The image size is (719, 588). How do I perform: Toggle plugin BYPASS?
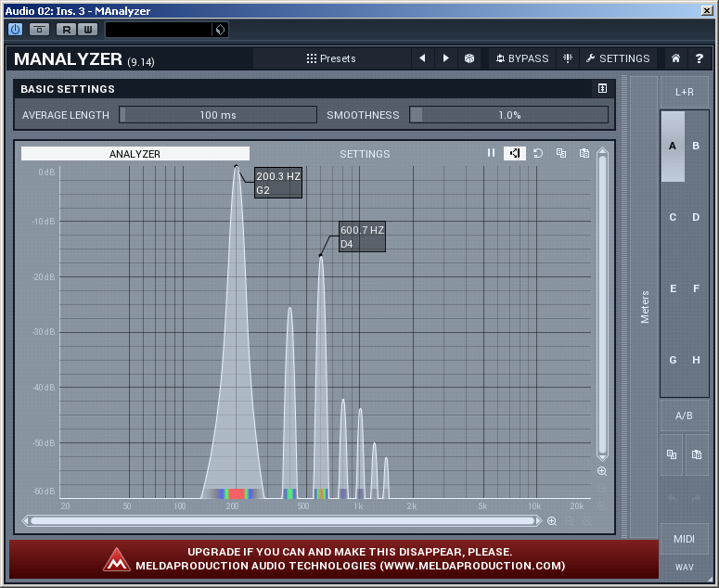(x=522, y=58)
